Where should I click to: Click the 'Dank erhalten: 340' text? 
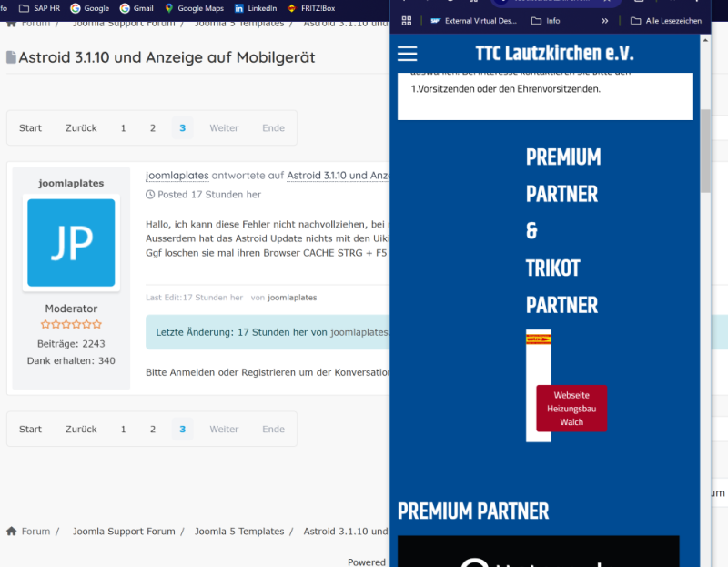[71, 360]
